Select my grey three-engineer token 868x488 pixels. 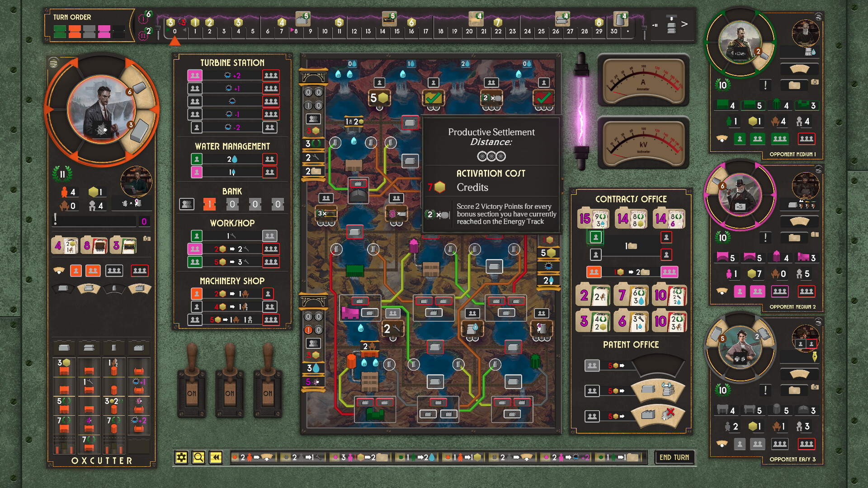tap(114, 271)
